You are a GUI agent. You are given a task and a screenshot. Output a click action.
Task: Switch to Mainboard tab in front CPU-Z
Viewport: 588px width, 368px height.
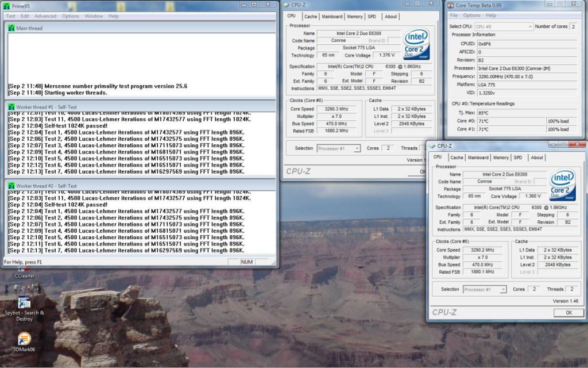[478, 158]
